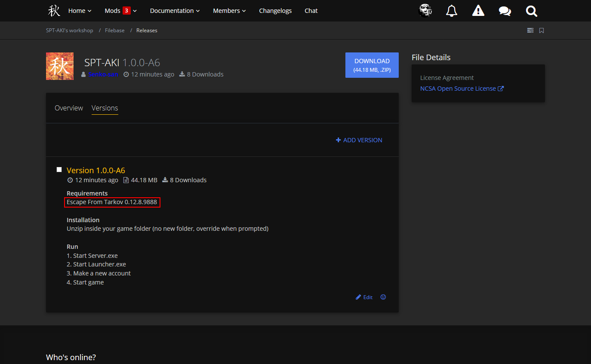The height and width of the screenshot is (364, 591).
Task: Select the Versions tab
Action: [105, 108]
